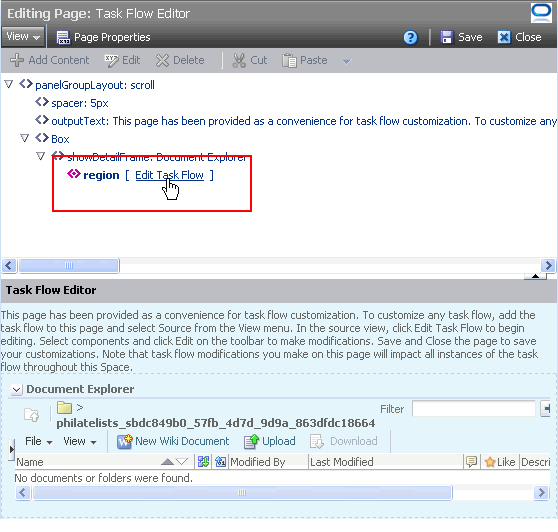Click source pane scroll right arrow

[548, 266]
